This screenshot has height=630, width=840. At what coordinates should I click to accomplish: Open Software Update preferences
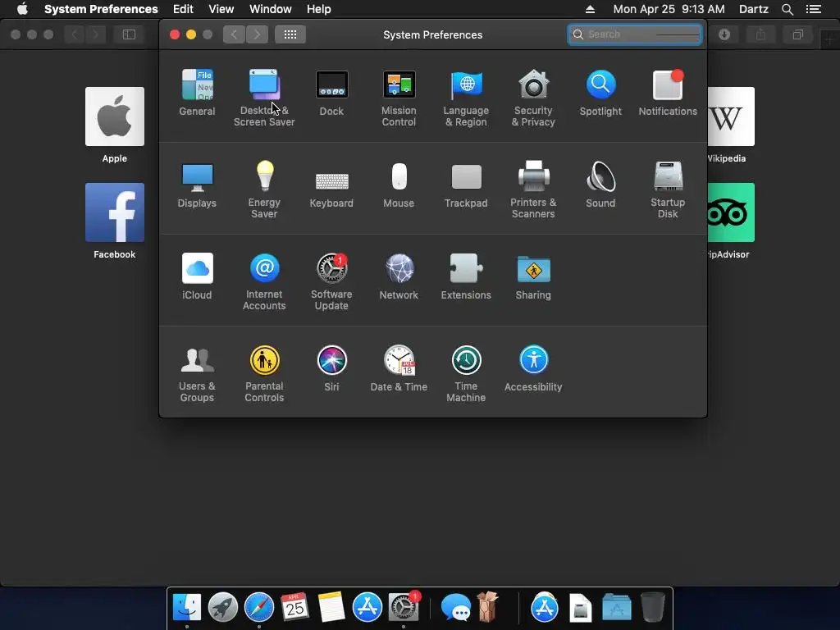tap(331, 282)
